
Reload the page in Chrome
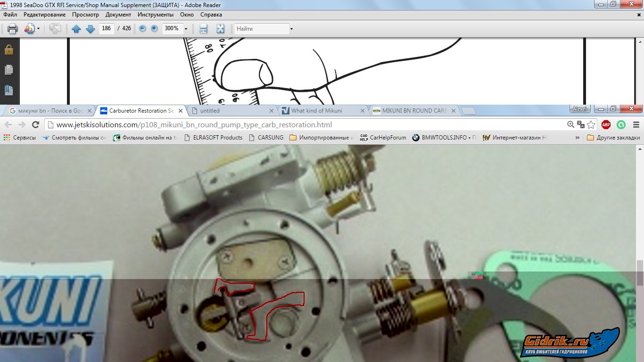[x=35, y=125]
